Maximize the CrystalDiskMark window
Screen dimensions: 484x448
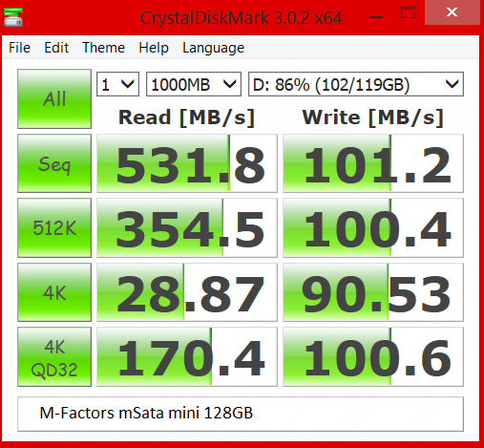pyautogui.click(x=408, y=13)
